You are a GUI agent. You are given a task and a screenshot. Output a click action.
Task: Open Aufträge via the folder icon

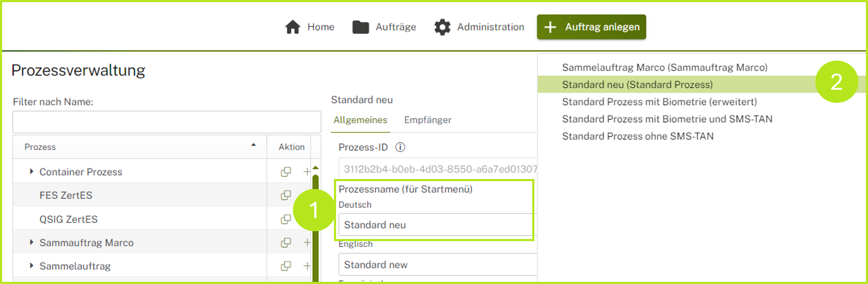pyautogui.click(x=360, y=27)
